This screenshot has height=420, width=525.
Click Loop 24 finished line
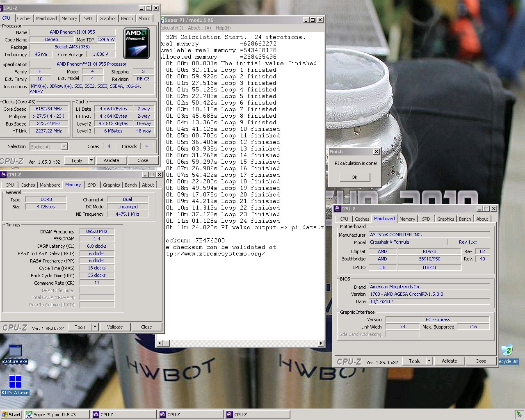224,221
